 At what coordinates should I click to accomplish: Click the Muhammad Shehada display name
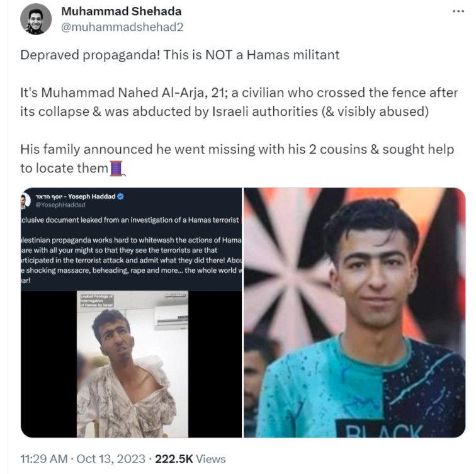(121, 11)
